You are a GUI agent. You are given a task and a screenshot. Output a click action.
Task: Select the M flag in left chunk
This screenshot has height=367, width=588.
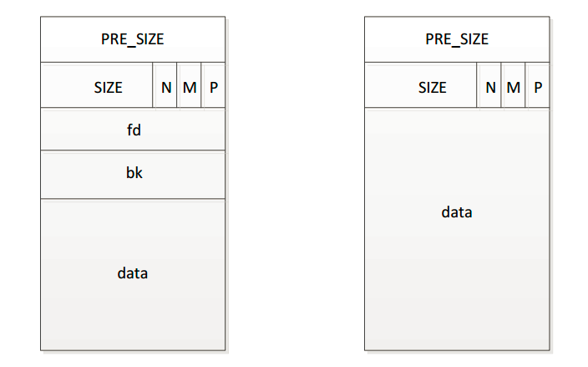[190, 85]
